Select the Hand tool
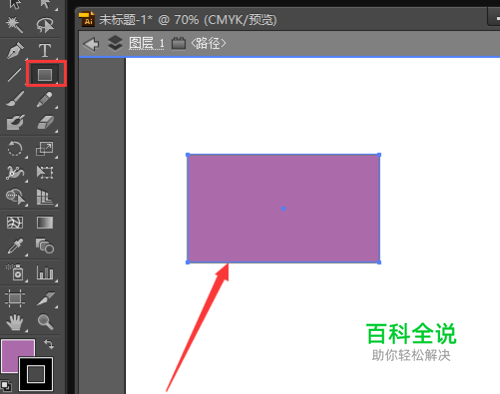 click(15, 322)
